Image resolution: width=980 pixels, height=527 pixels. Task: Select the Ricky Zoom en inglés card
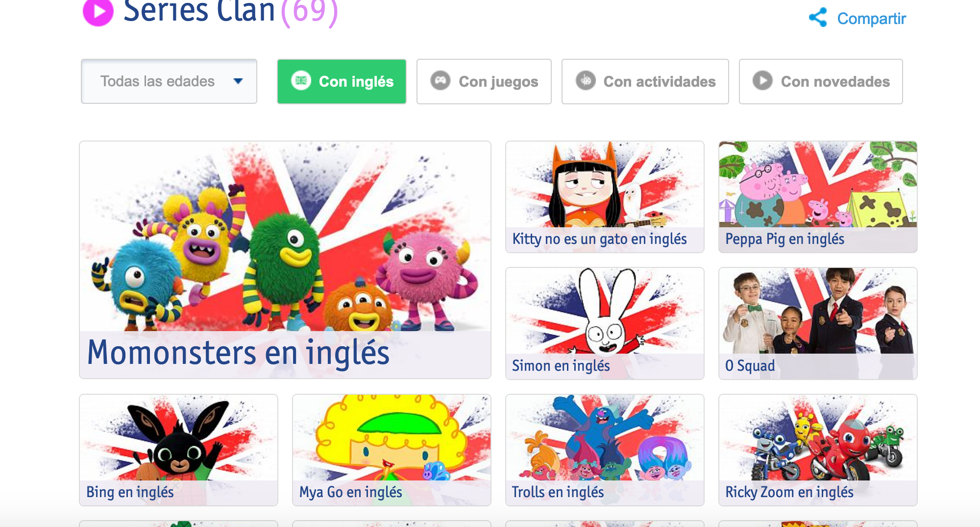(x=818, y=450)
